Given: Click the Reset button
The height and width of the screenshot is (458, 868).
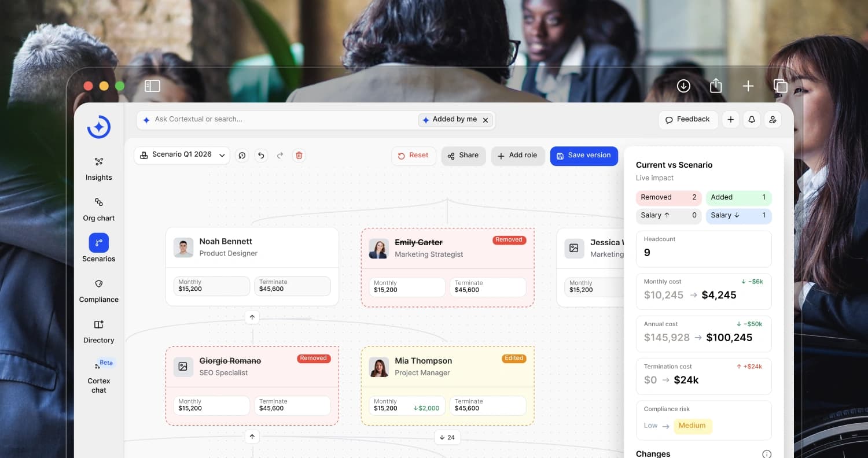Looking at the screenshot, I should (413, 156).
